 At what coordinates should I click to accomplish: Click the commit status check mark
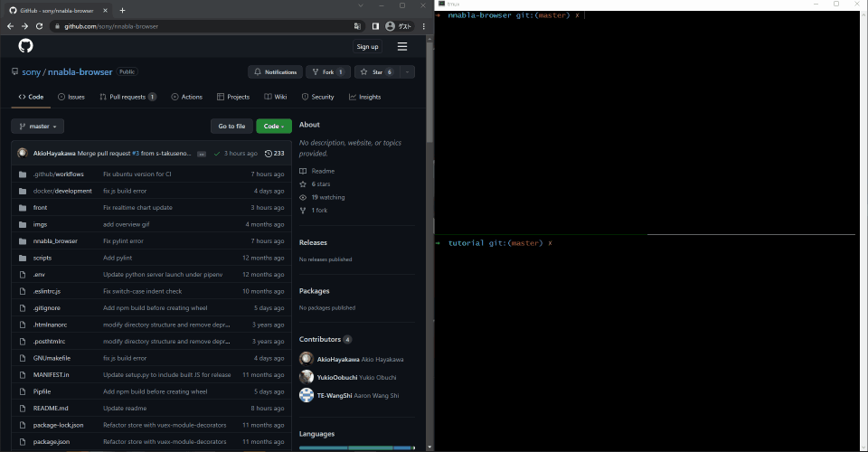pyautogui.click(x=217, y=154)
